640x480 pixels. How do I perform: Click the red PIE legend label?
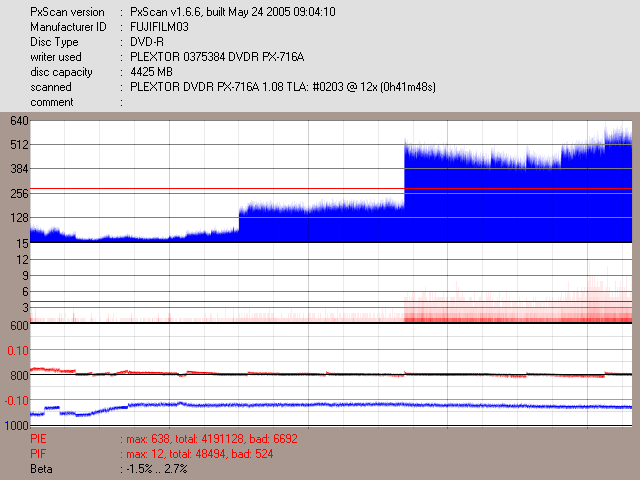(38, 439)
